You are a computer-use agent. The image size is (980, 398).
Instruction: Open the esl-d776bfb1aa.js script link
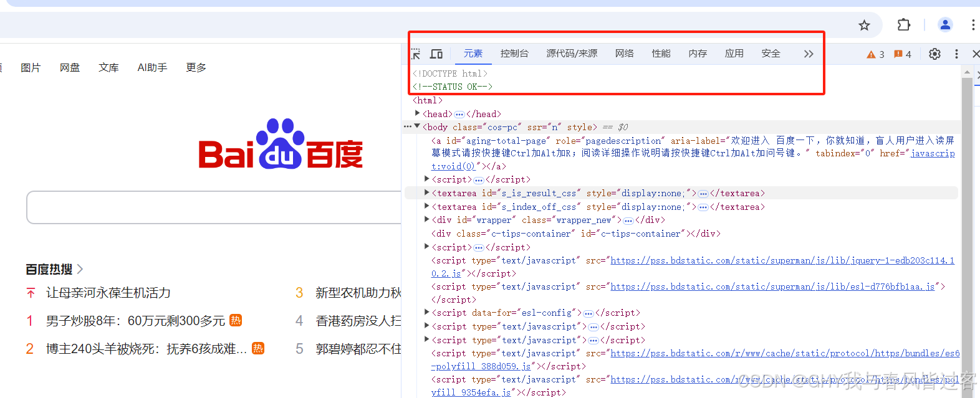click(x=772, y=287)
